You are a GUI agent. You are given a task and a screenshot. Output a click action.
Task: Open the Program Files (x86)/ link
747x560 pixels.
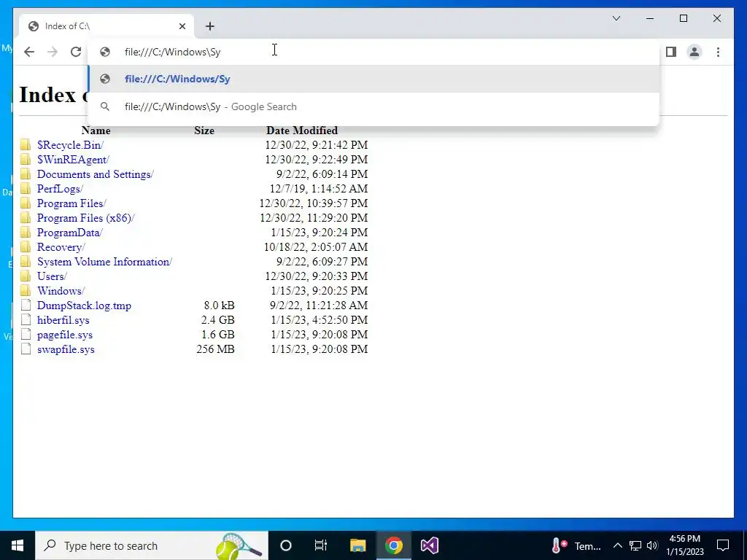[86, 218]
